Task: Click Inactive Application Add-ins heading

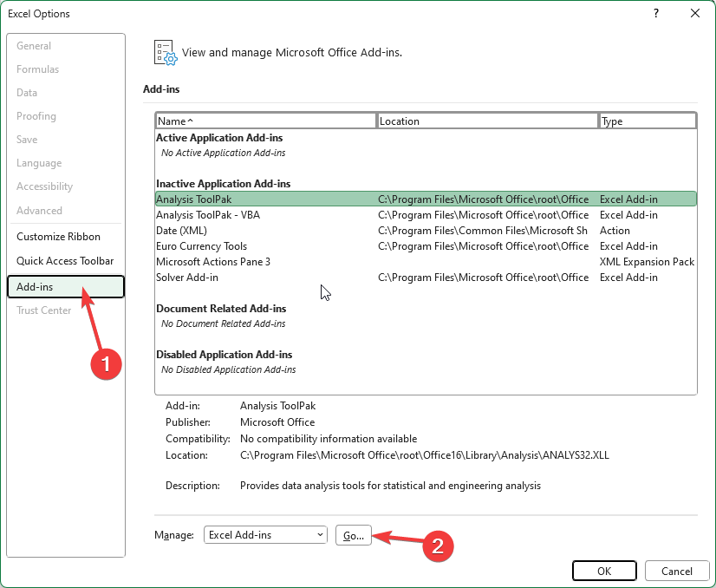Action: coord(224,184)
